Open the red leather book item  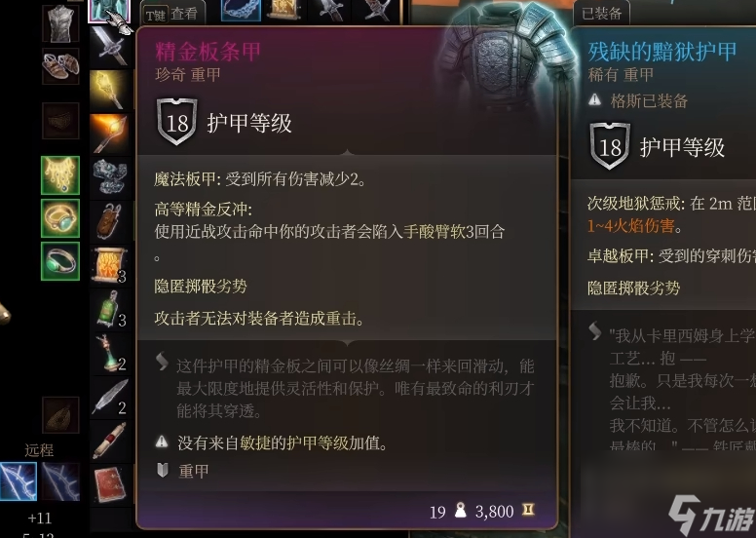point(110,484)
